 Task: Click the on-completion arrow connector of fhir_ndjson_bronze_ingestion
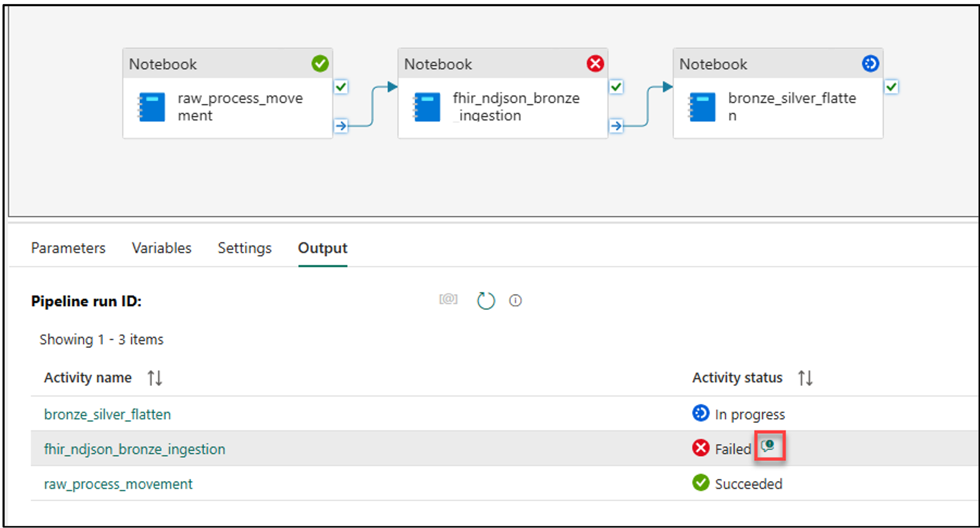[x=616, y=126]
